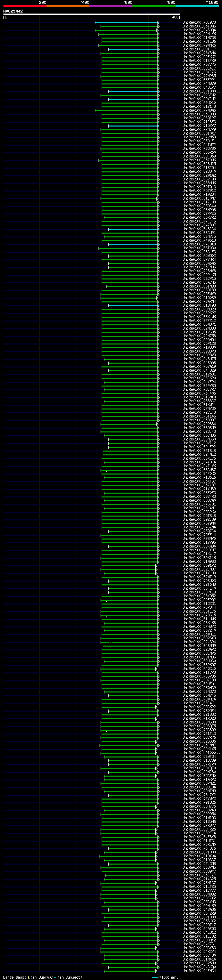Image resolution: width=222 pixels, height=980 pixels.
Task: Click the hit label UniRef100_C1N7G8
Action: (199, 38)
